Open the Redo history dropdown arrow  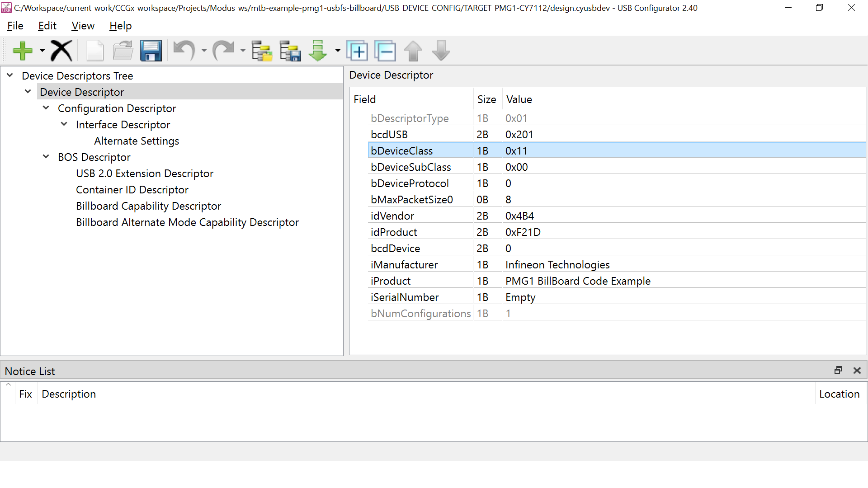pyautogui.click(x=243, y=51)
